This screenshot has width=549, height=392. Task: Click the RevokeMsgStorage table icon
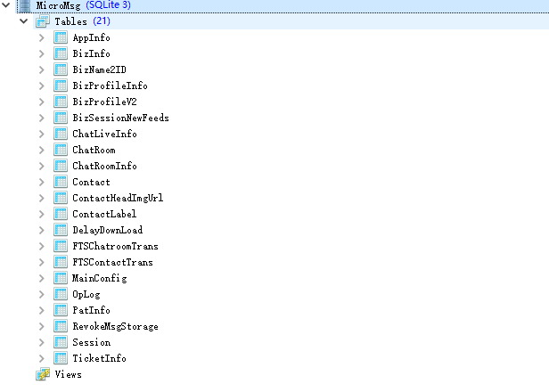tap(61, 326)
